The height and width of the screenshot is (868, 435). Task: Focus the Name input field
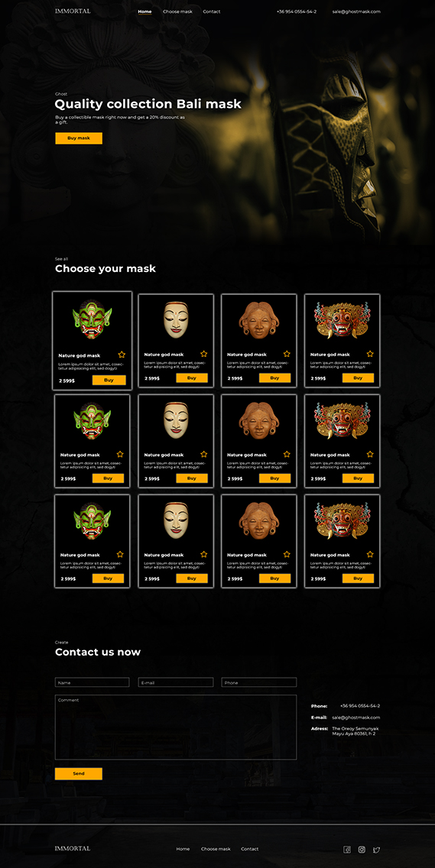point(92,682)
